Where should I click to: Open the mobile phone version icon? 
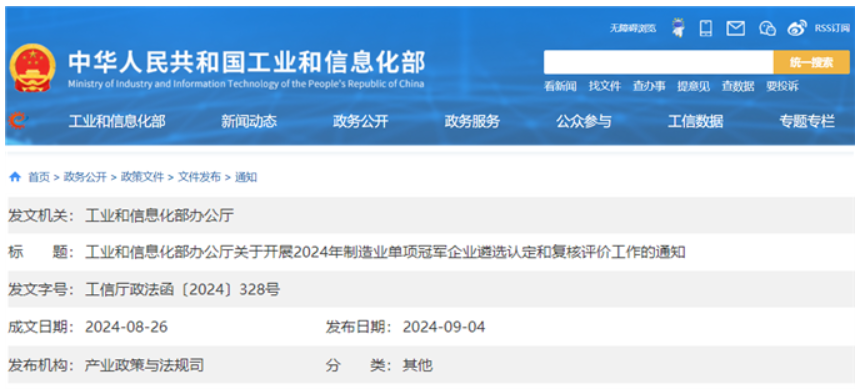(x=706, y=27)
